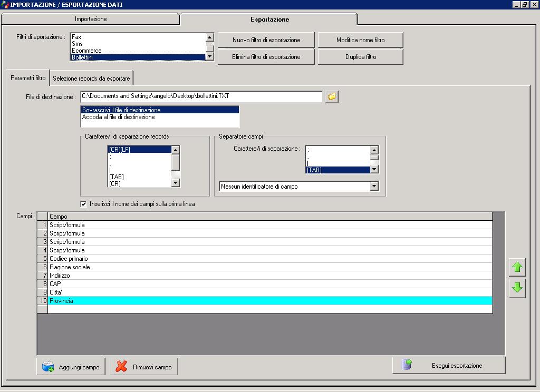Click the Esegui esportazione button
The width and height of the screenshot is (540, 392).
(449, 366)
